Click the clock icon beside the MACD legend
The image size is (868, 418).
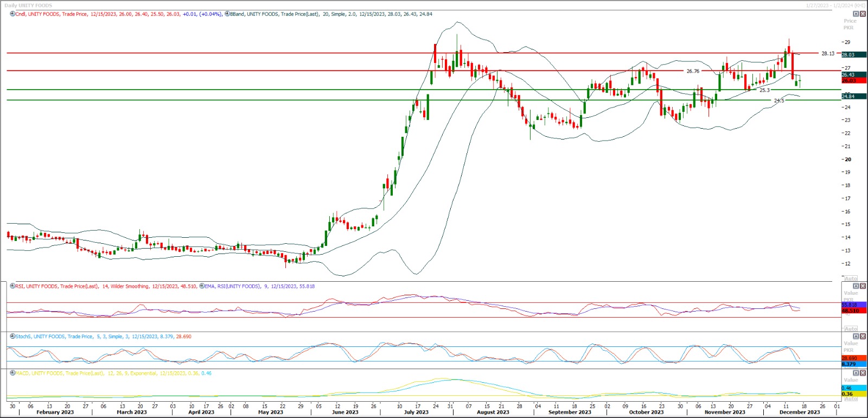(x=12, y=373)
